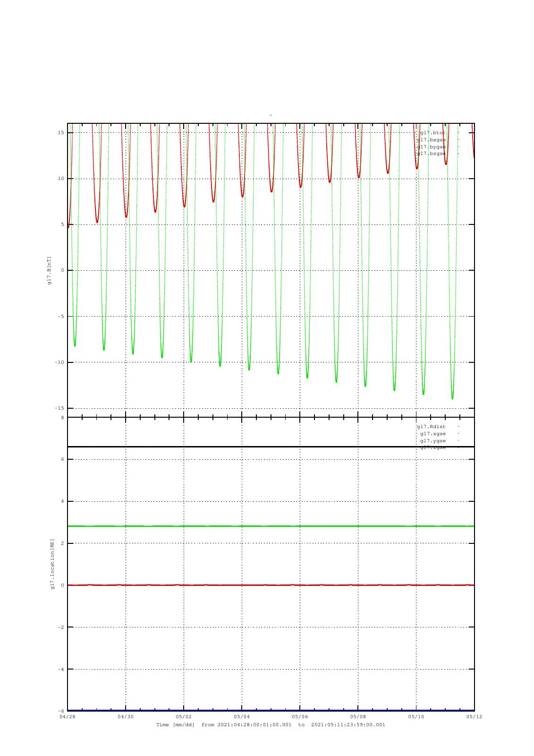Screen dimensions: 534x756
Task: Click the -6 tick on location axis
Action: (61, 711)
